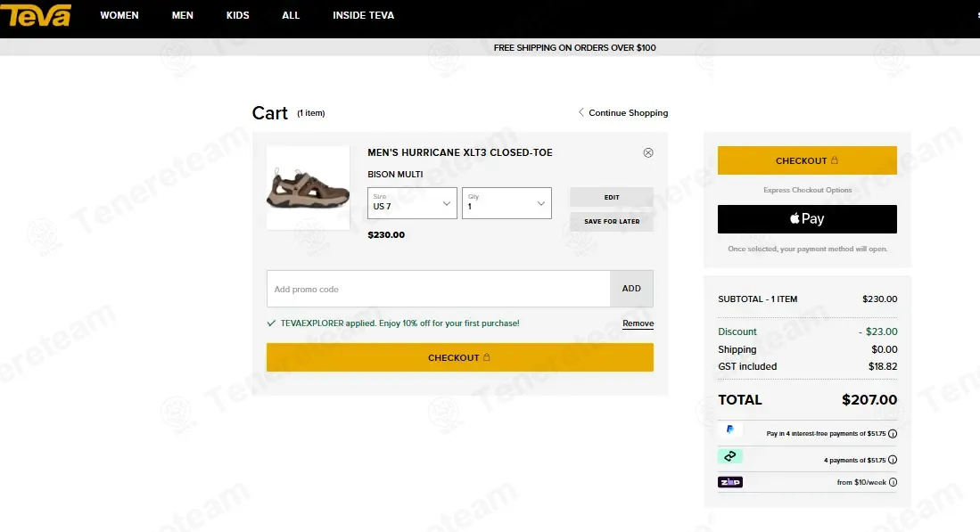The width and height of the screenshot is (980, 532).
Task: Remove the TEVAEXPLORER promo code
Action: 638,323
